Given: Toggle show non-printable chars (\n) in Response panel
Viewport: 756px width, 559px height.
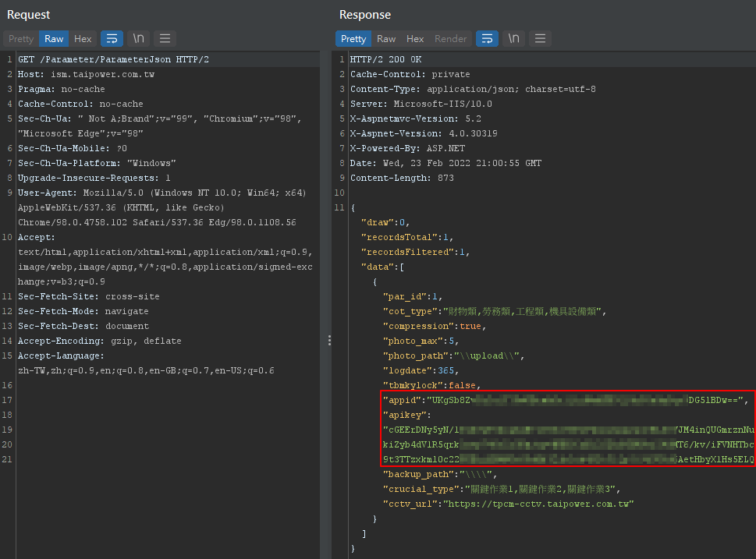Looking at the screenshot, I should [x=513, y=38].
